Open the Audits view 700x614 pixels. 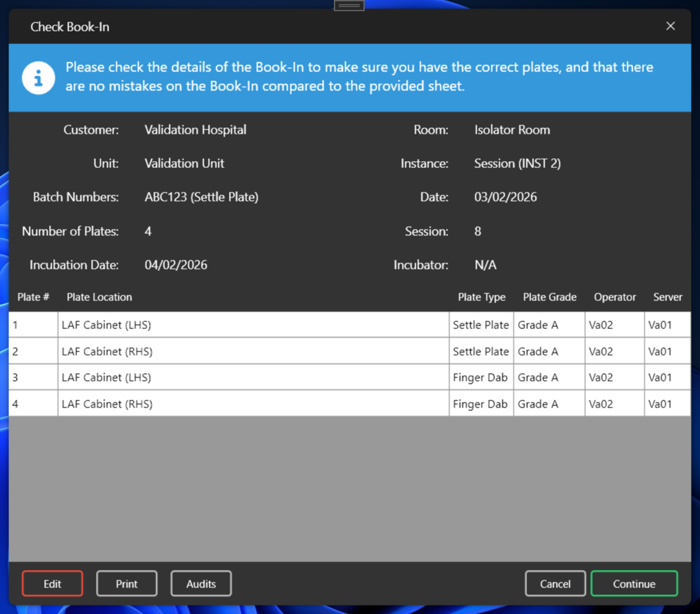coord(201,583)
